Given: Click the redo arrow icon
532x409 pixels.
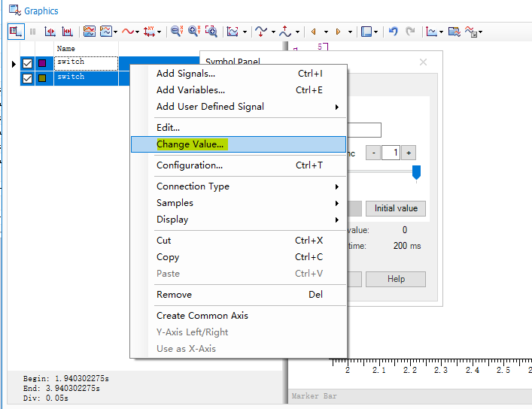Looking at the screenshot, I should [410, 32].
